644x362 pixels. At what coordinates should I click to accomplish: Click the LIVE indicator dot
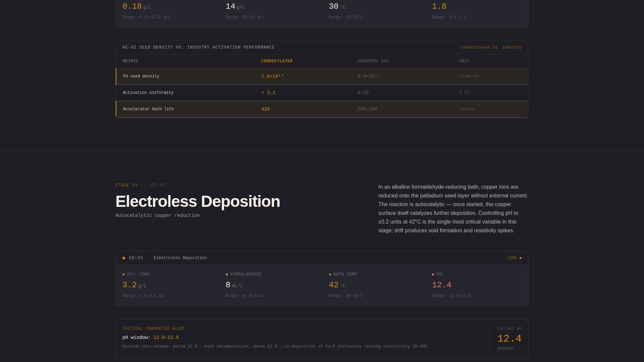520,258
